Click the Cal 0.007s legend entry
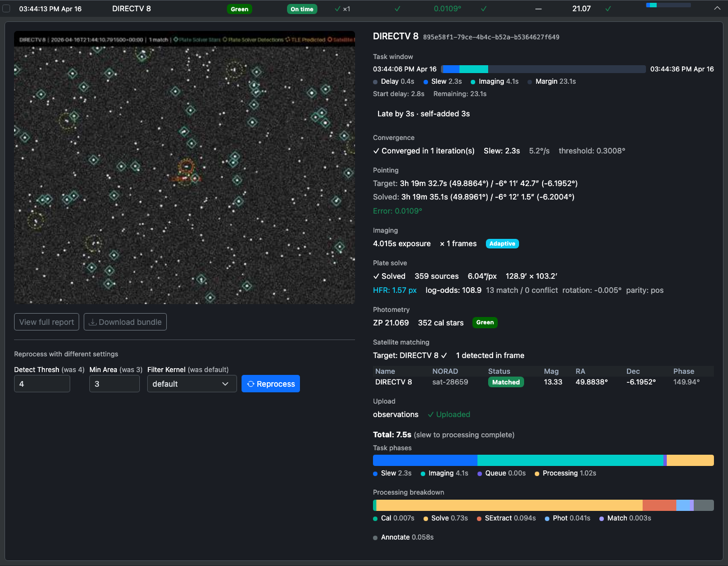The height and width of the screenshot is (566, 728). pyautogui.click(x=394, y=518)
